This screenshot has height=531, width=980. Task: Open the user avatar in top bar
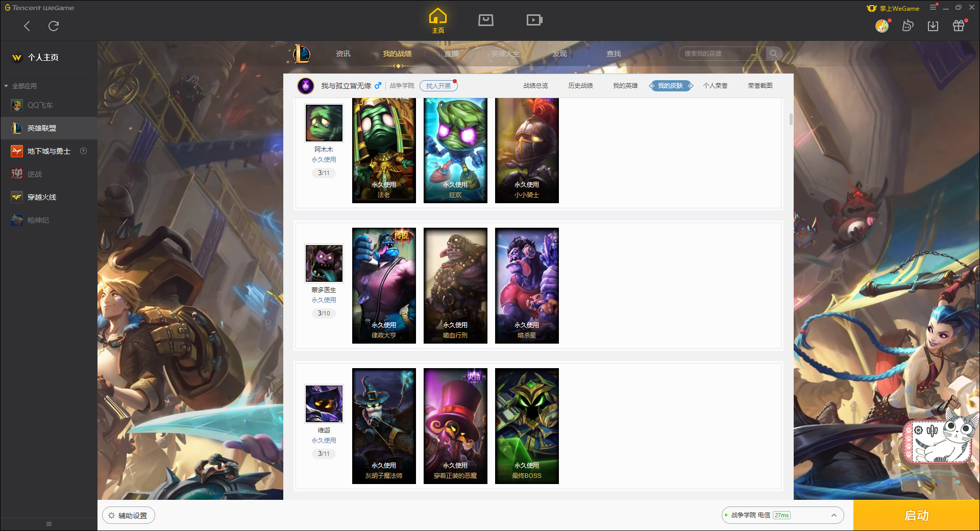coord(882,26)
